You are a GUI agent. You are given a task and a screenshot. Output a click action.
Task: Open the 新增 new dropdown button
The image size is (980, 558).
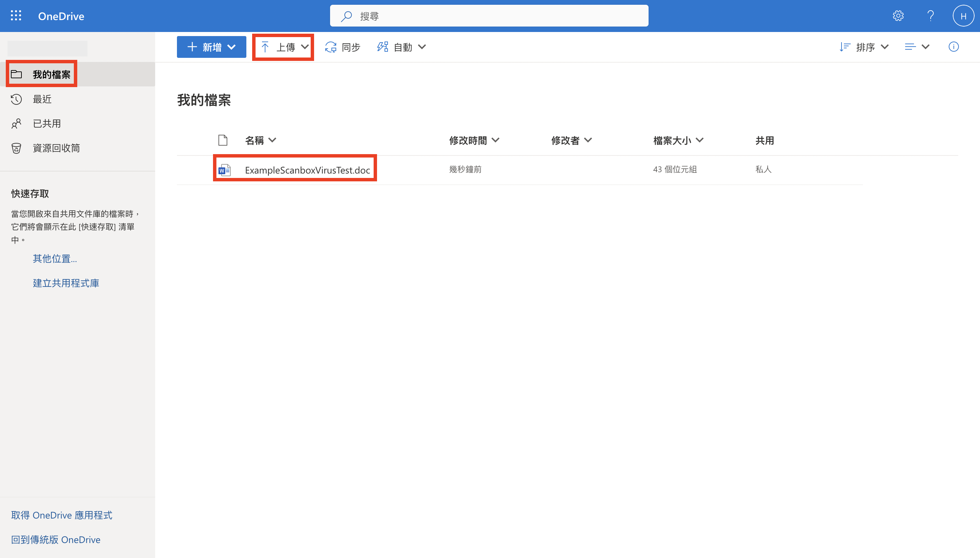point(212,47)
